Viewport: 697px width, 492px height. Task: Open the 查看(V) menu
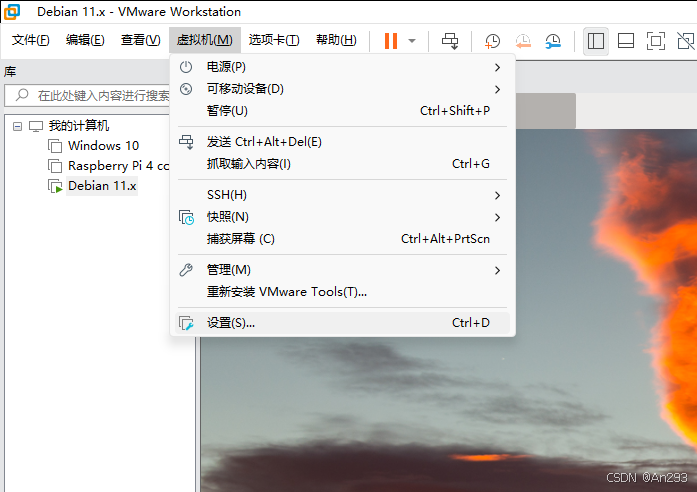[140, 40]
